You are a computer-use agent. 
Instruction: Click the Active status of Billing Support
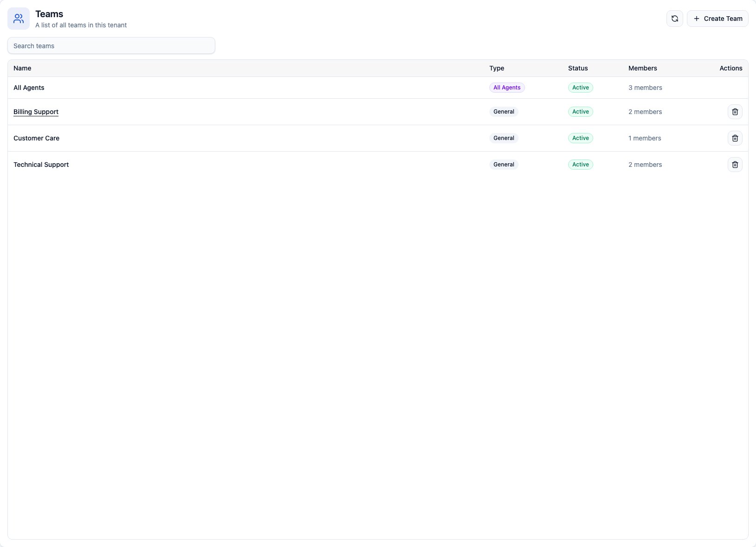click(580, 112)
